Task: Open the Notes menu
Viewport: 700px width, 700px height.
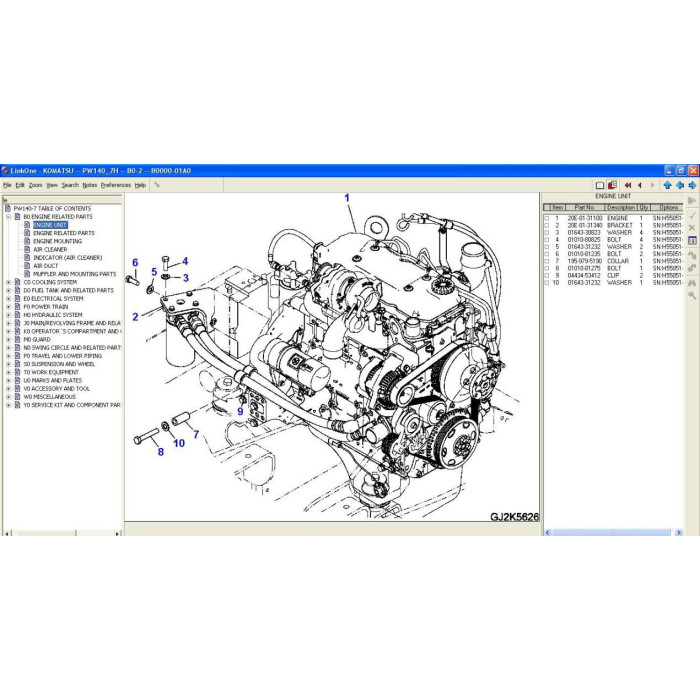Action: pyautogui.click(x=90, y=185)
